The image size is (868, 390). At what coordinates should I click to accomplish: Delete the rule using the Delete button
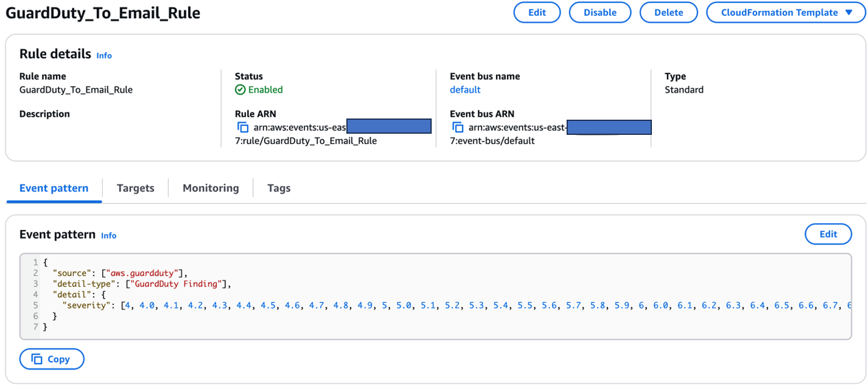pyautogui.click(x=668, y=12)
